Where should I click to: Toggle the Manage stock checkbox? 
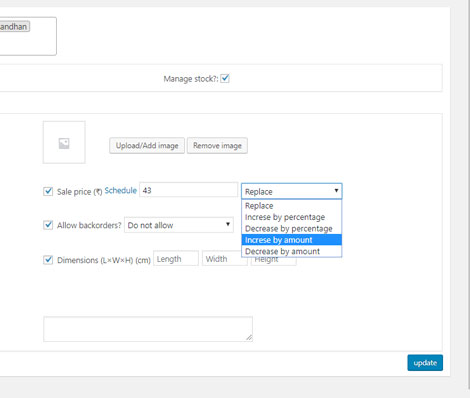[x=225, y=78]
